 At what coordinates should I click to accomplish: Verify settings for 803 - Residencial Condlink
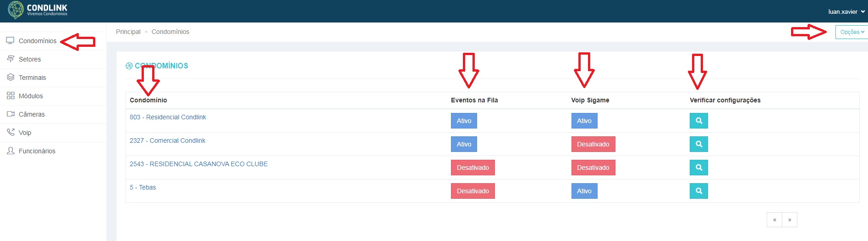(x=698, y=121)
